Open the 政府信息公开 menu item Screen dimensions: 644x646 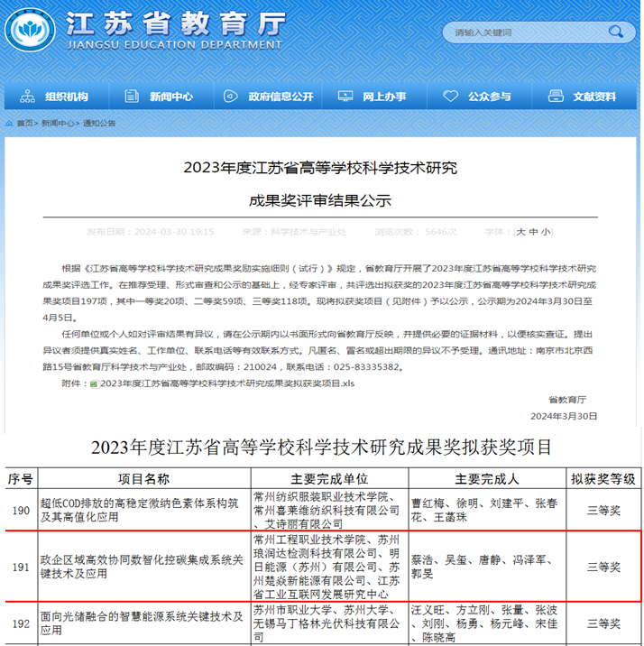[x=281, y=97]
